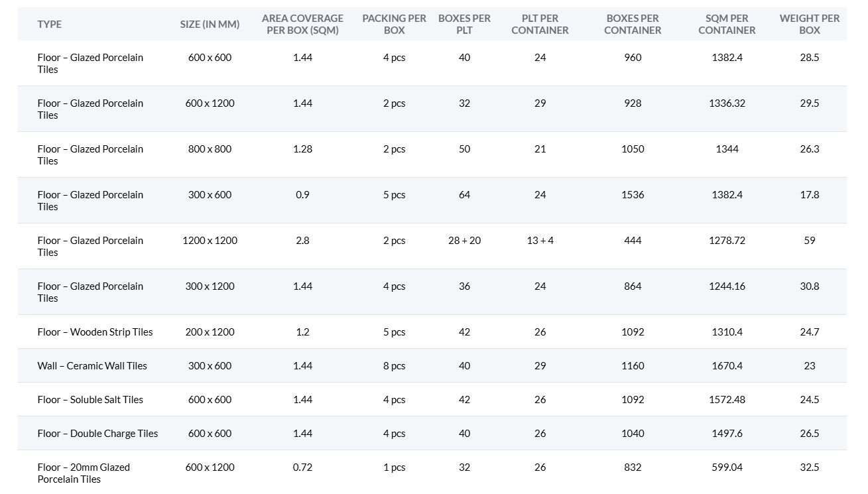This screenshot has width=868, height=494.
Task: Click the 28 + 20 boxes per PLT value
Action: pos(464,241)
